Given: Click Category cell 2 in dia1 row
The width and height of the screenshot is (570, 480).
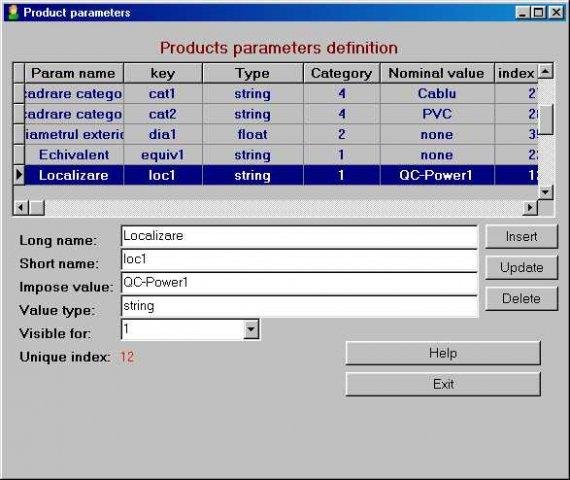Looking at the screenshot, I should pos(342,135).
